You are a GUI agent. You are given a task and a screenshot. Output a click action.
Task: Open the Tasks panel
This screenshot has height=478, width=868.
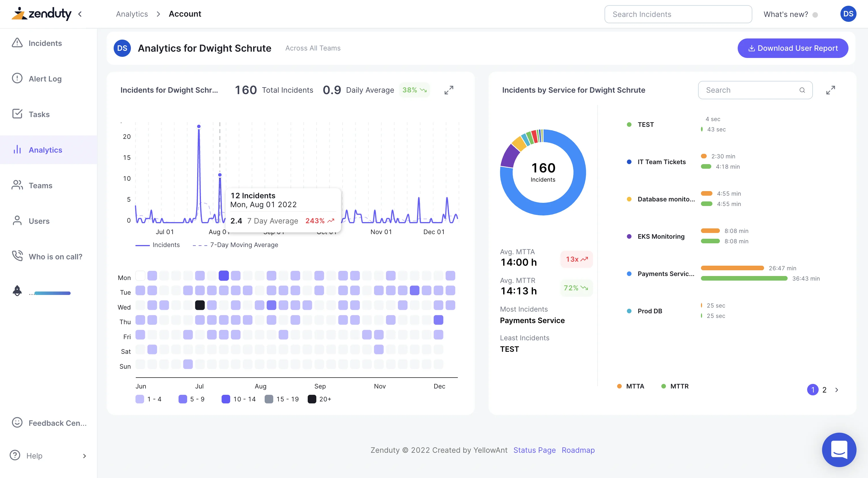pos(39,114)
